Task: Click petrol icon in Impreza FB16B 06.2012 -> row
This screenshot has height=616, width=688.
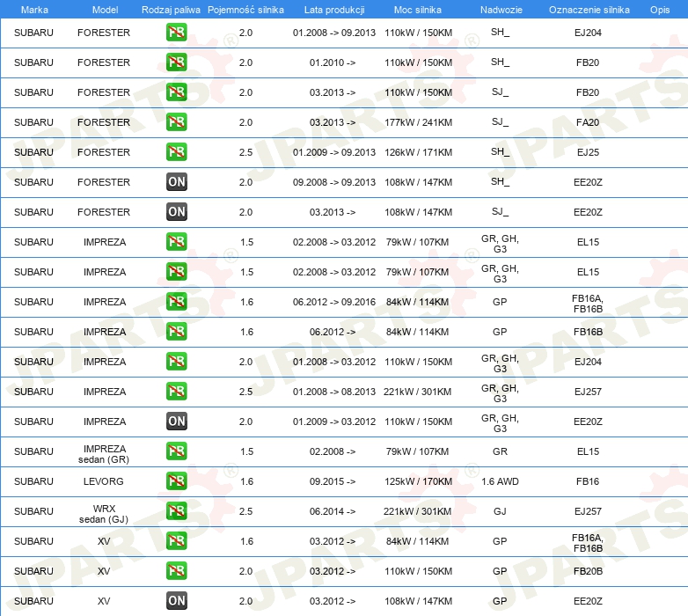Action: click(176, 331)
